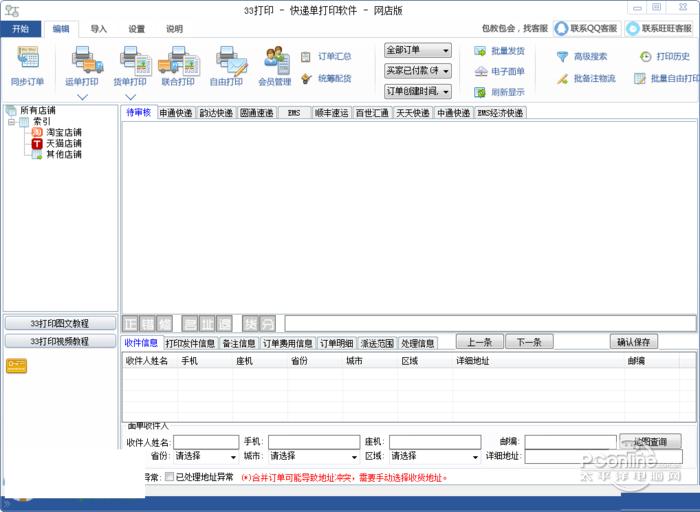Click the 邮编 postal code input field

point(571,442)
